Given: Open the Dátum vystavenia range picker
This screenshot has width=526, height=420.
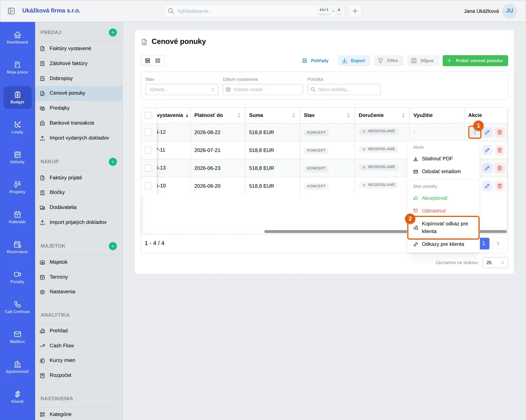Looking at the screenshot, I should click(x=263, y=89).
